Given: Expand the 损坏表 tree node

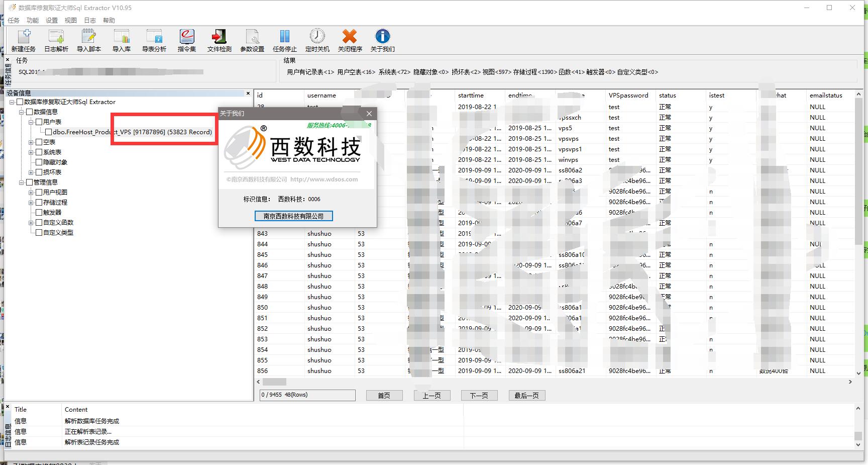Looking at the screenshot, I should (31, 172).
